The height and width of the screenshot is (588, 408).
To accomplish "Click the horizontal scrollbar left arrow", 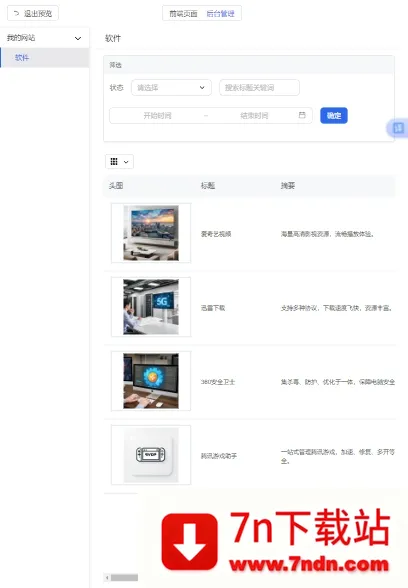I will (x=108, y=578).
